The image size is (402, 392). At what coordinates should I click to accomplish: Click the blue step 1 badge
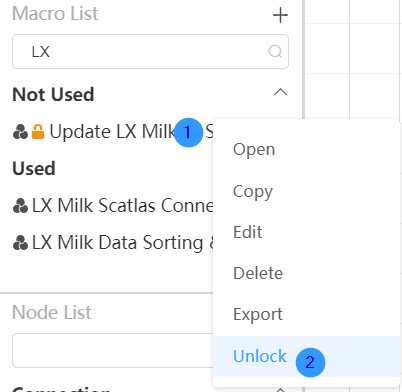point(188,132)
